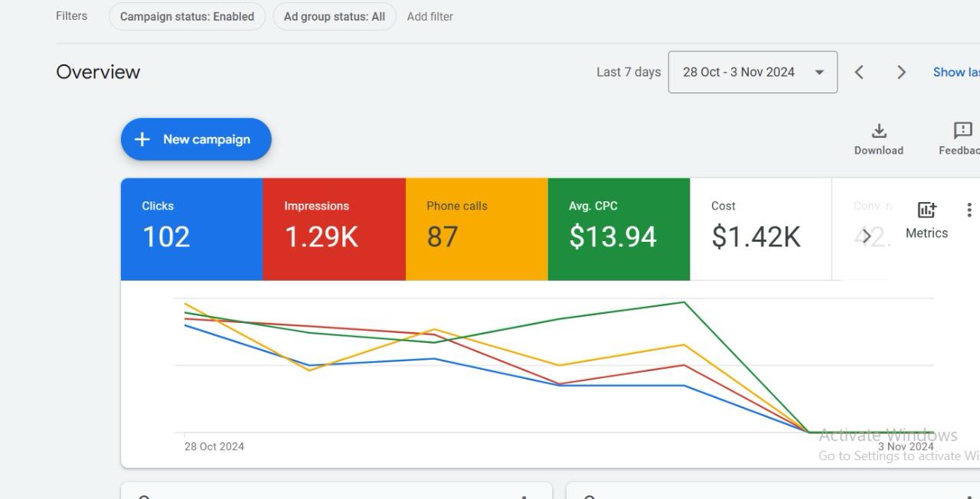Screen dimensions: 980x499
Task: Click the Last 7 days label
Action: tap(628, 72)
